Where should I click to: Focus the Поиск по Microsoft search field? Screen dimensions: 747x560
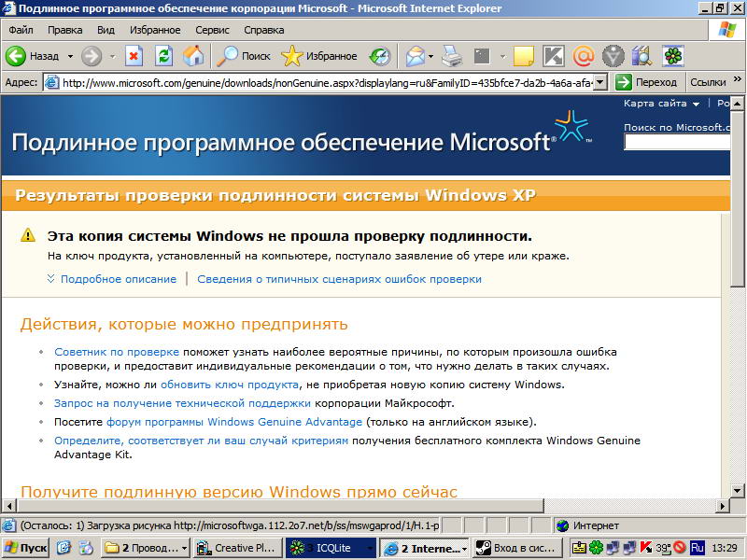click(677, 142)
